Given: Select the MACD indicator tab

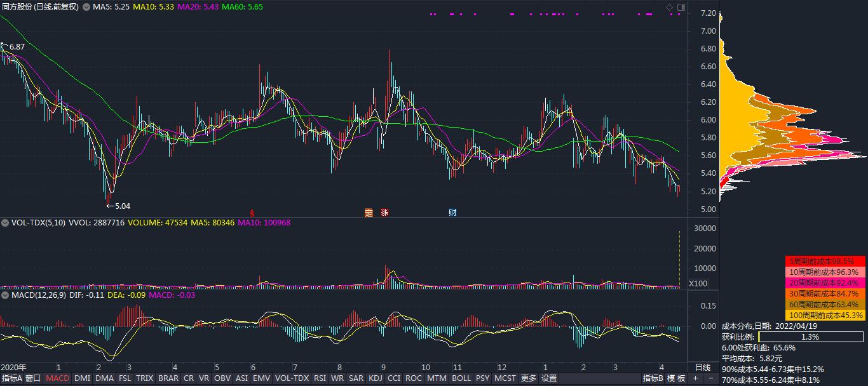Looking at the screenshot, I should [58, 378].
